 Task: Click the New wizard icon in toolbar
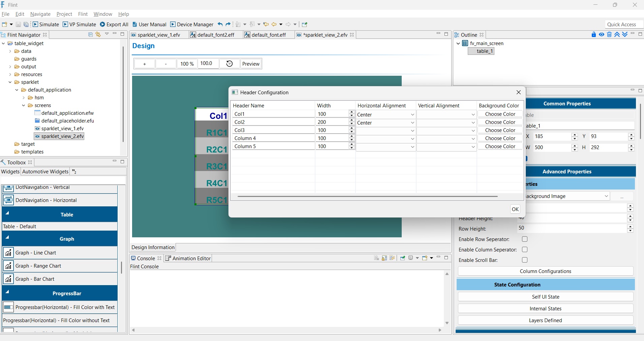pyautogui.click(x=5, y=24)
